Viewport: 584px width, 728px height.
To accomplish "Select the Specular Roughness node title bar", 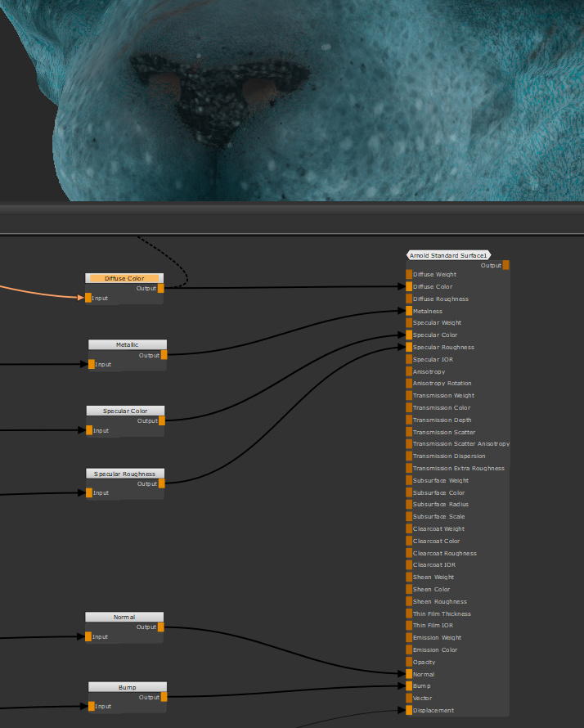I will pyautogui.click(x=124, y=474).
